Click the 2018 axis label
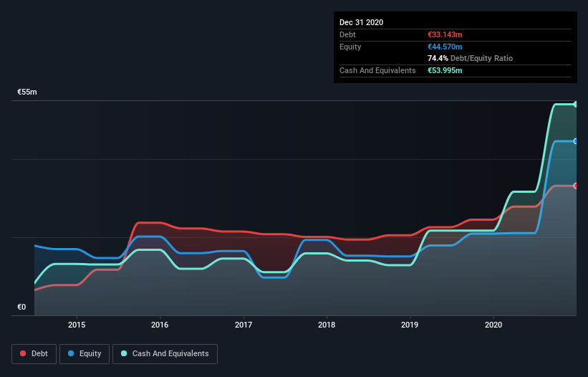Viewport: 588px width, 377px height. [x=327, y=325]
